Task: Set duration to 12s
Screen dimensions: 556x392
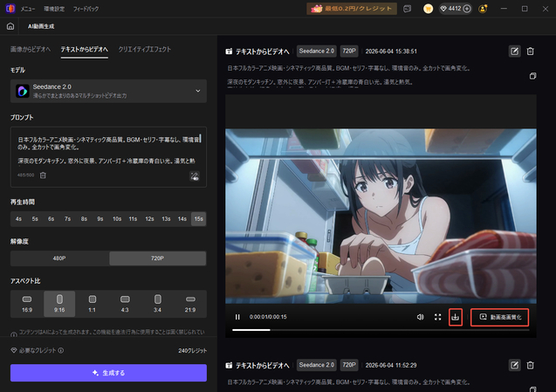Action: [149, 219]
